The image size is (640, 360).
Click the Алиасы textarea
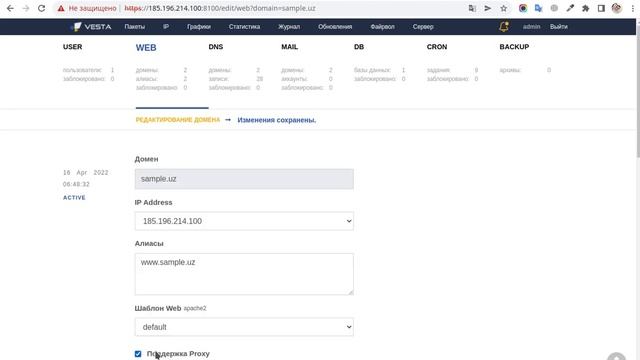click(x=244, y=274)
